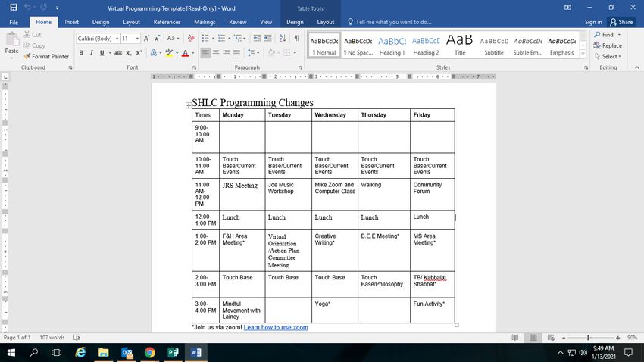Click the Save icon in the title bar
644x362 pixels.
[x=14, y=8]
